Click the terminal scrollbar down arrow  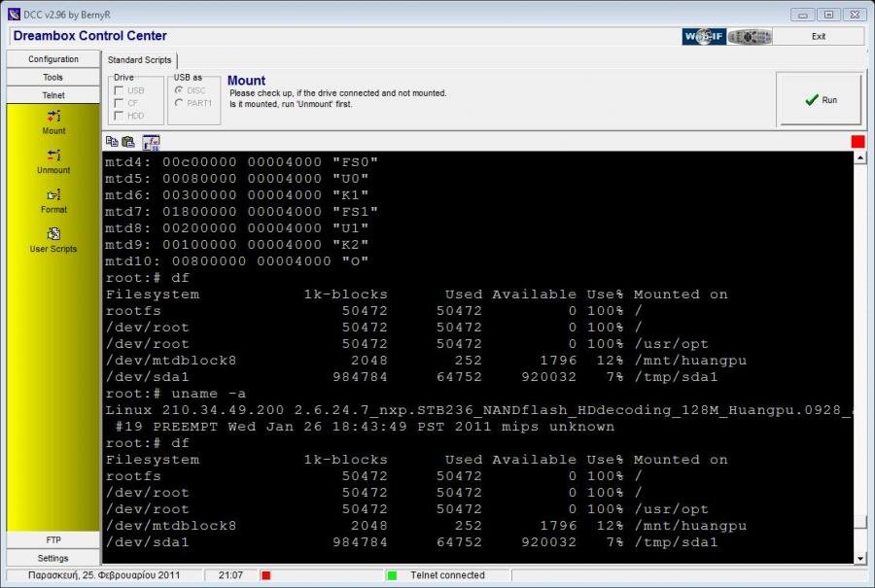pos(860,558)
